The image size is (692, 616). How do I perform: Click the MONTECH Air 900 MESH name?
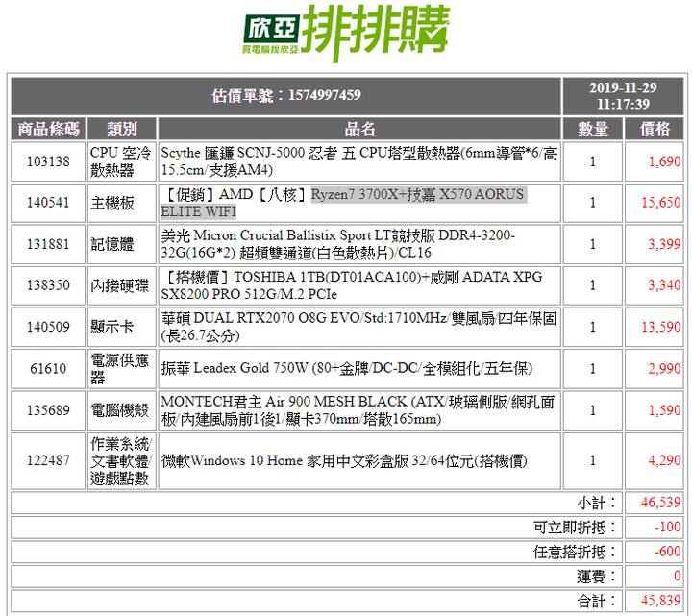click(x=358, y=410)
